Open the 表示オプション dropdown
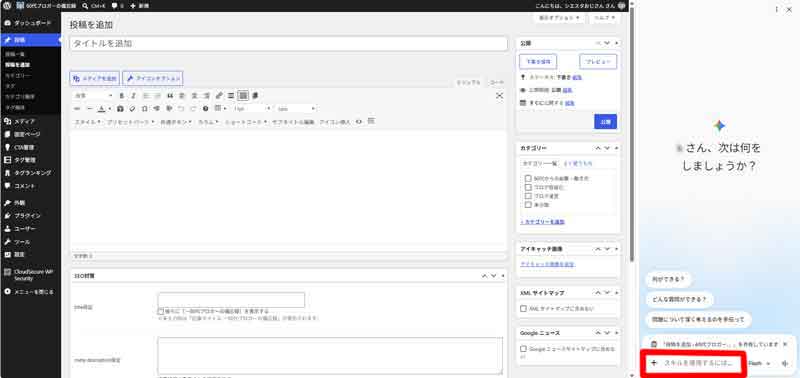 [559, 18]
